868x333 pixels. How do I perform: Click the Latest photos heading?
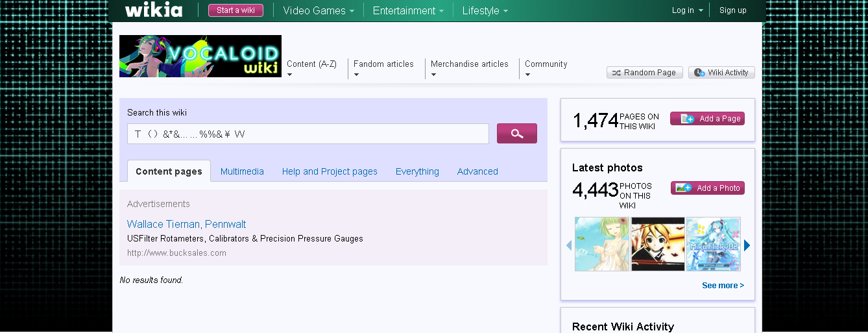607,167
